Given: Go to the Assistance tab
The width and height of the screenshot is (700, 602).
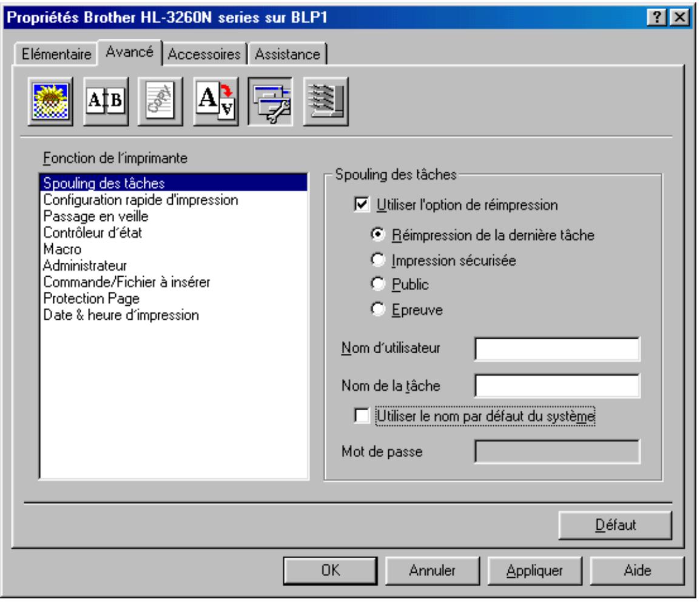Looking at the screenshot, I should click(288, 54).
